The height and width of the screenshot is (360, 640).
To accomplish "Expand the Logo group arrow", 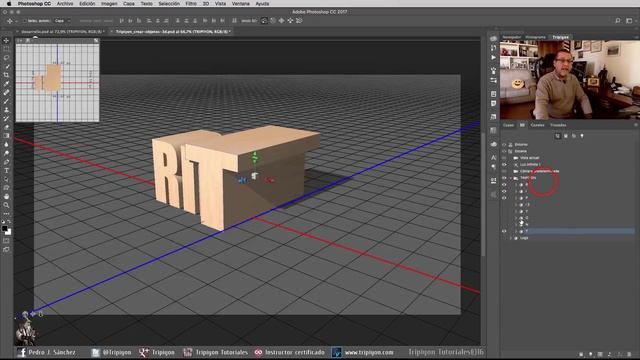I will coord(511,238).
